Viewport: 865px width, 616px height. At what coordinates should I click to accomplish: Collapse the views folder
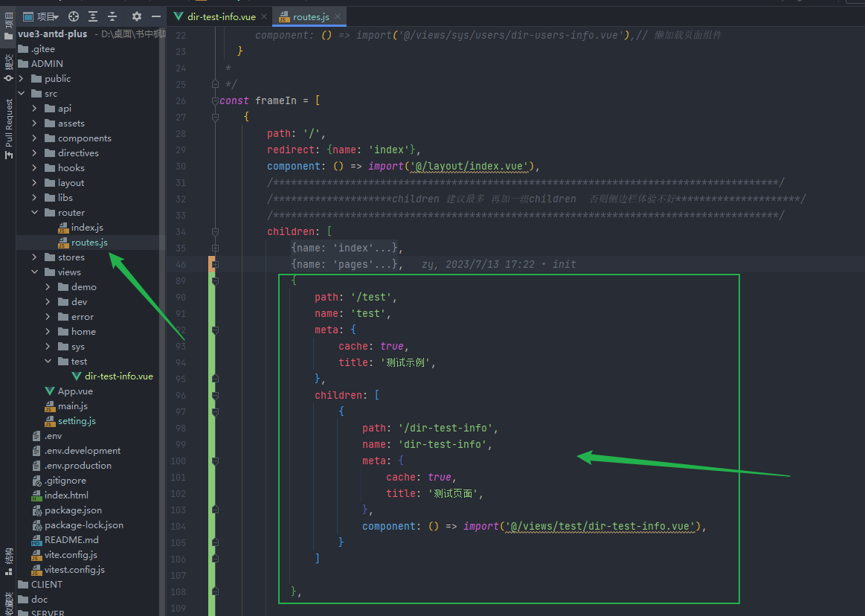click(x=35, y=272)
